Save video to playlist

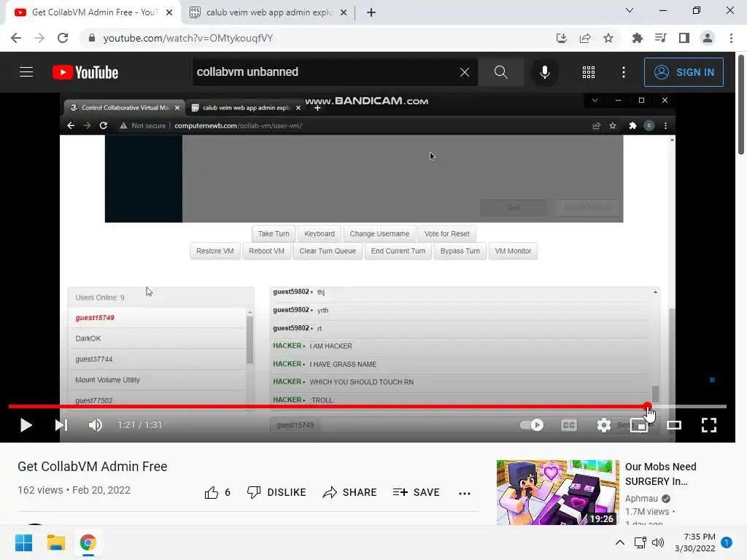pos(417,492)
